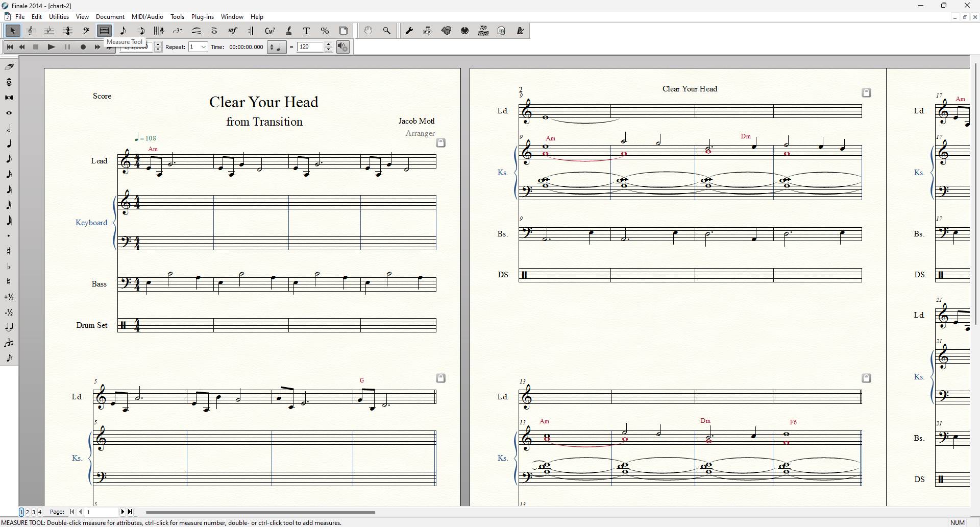The width and height of the screenshot is (980, 527).
Task: Go to the next page
Action: click(122, 512)
